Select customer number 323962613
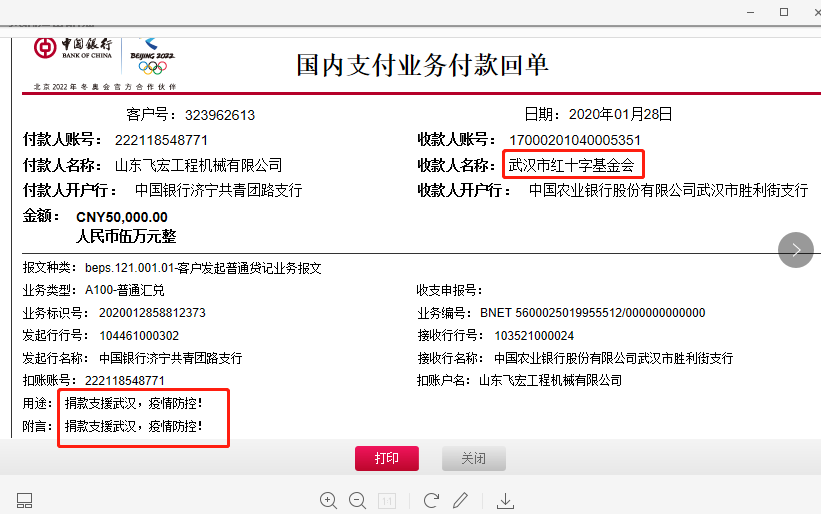The image size is (821, 514). [x=220, y=115]
